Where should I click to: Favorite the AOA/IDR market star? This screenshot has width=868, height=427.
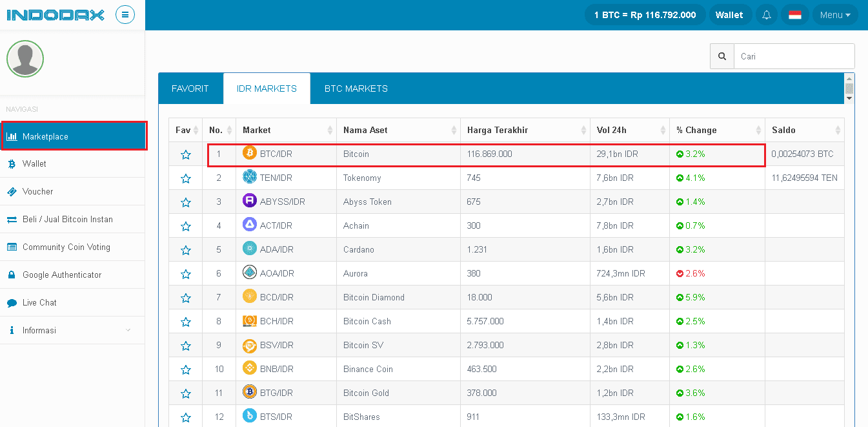click(186, 274)
